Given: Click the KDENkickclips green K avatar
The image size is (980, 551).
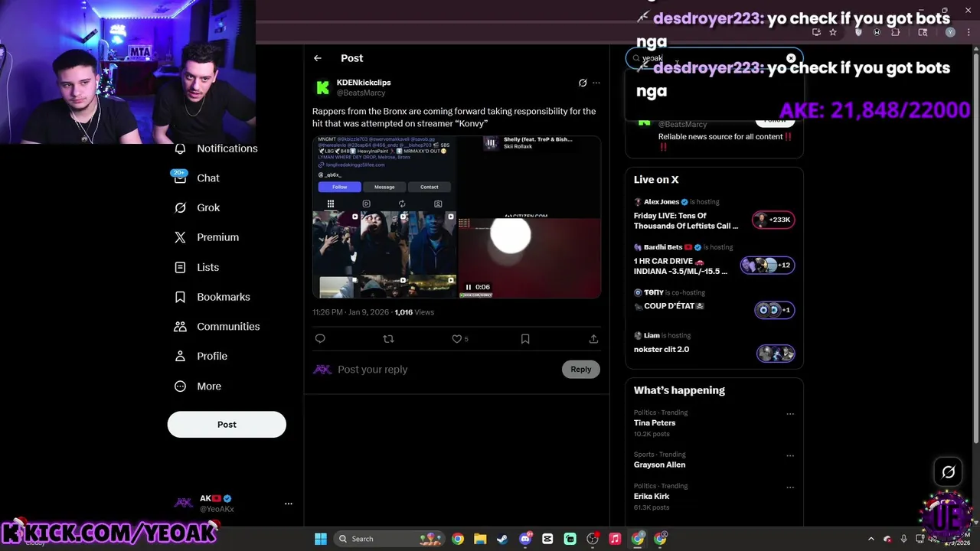Looking at the screenshot, I should (x=323, y=88).
